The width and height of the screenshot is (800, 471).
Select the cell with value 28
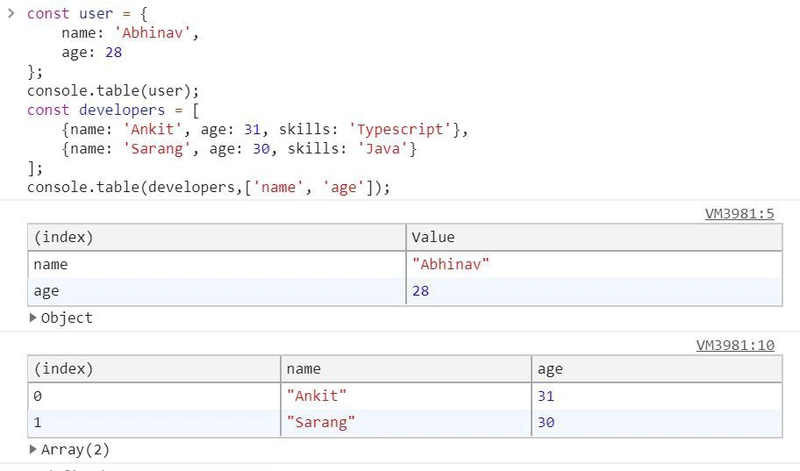421,291
